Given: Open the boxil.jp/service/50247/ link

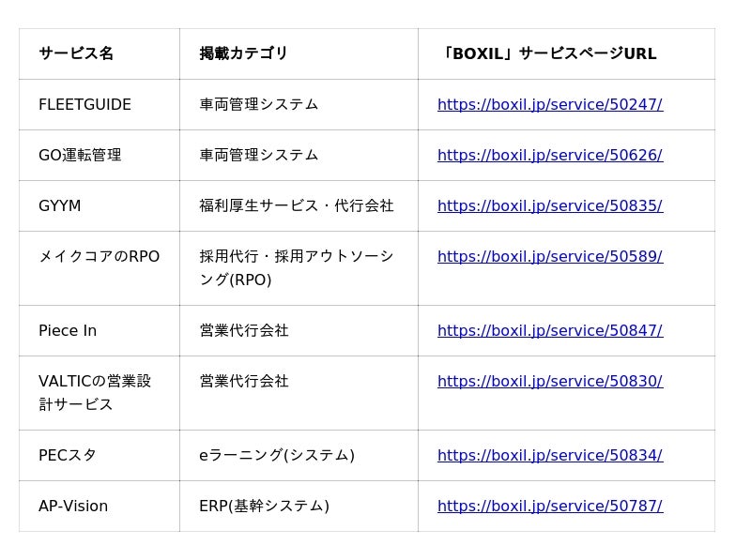Looking at the screenshot, I should coord(549,105).
